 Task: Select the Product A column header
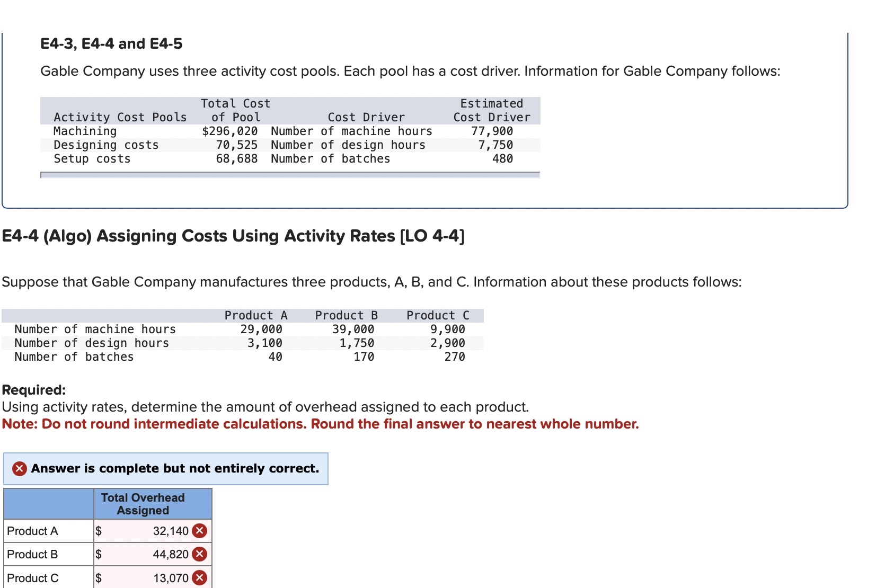pos(256,315)
